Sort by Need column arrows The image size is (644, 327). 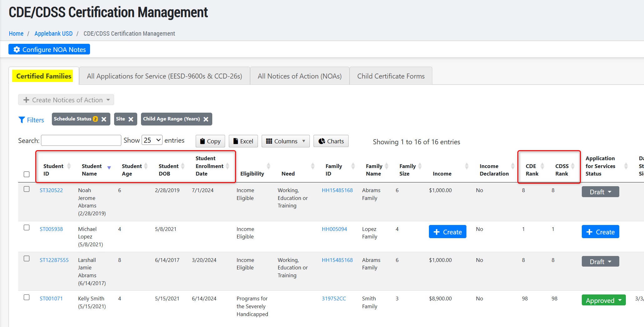(313, 166)
